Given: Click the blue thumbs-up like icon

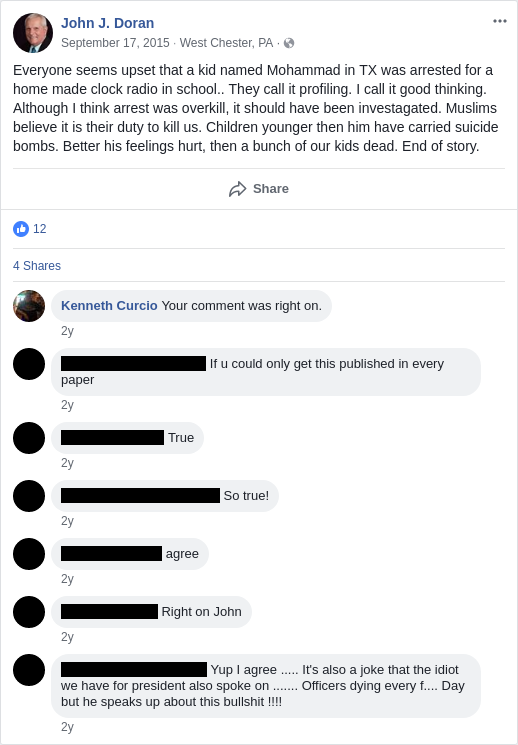Looking at the screenshot, I should pyautogui.click(x=21, y=229).
